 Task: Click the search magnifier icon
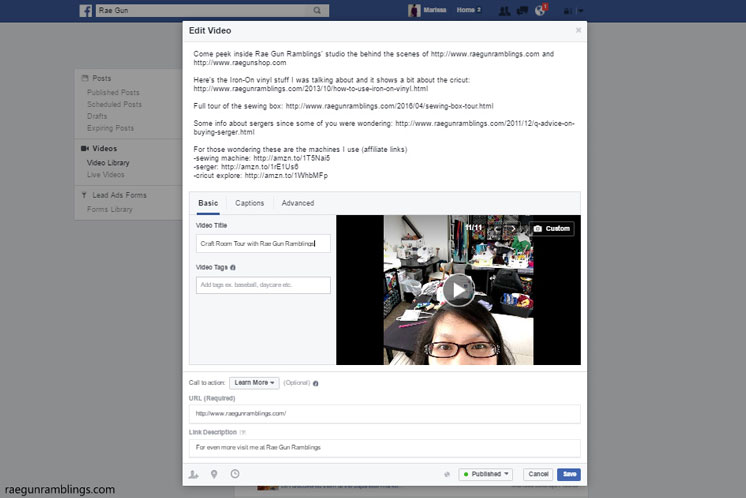(317, 10)
